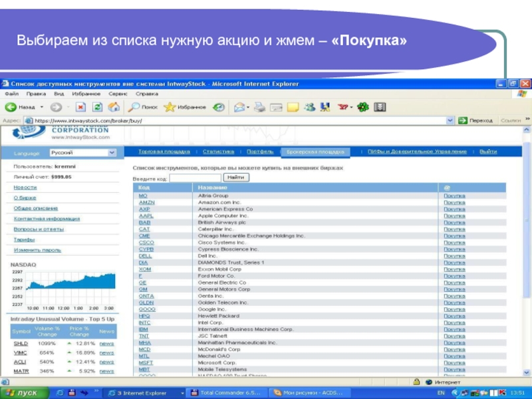Click the Mail envelope toolbar icon
Image resolution: width=532 pixels, height=399 pixels.
[x=239, y=106]
